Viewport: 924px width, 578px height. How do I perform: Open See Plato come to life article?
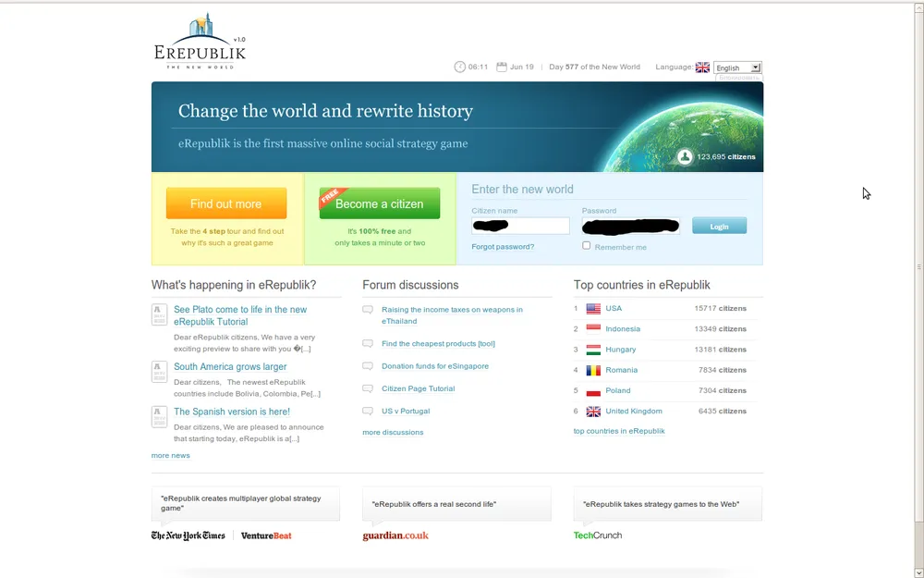tap(240, 315)
